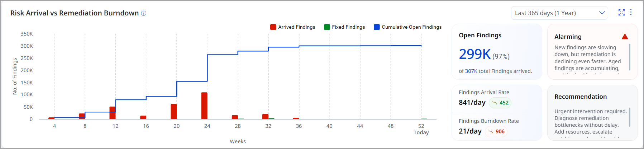Click the 299K open findings value

pos(474,54)
